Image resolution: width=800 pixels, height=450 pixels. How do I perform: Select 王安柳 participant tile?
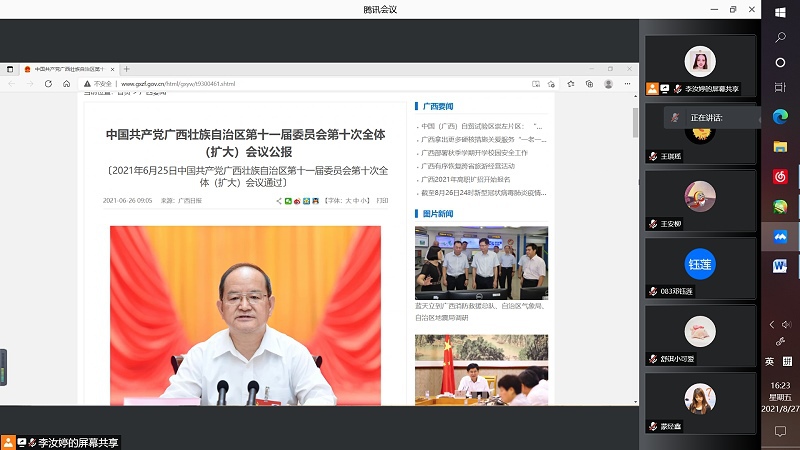pyautogui.click(x=700, y=201)
